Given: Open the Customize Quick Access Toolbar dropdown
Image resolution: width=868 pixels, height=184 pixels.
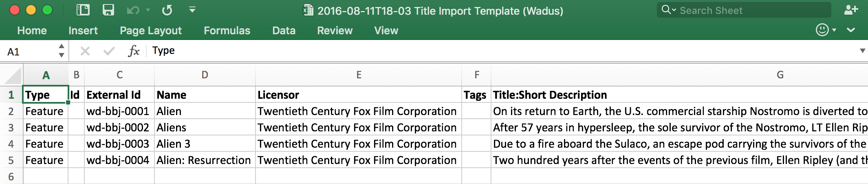Looking at the screenshot, I should (192, 9).
